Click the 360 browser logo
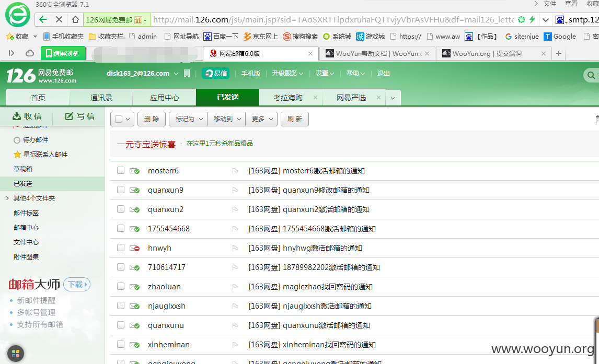Image resolution: width=599 pixels, height=364 pixels. click(x=18, y=15)
